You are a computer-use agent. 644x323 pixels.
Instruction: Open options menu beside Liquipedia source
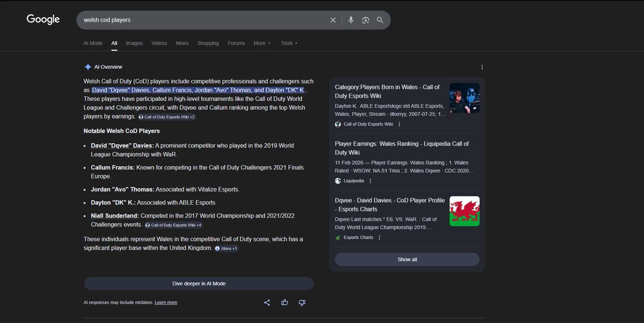click(370, 181)
